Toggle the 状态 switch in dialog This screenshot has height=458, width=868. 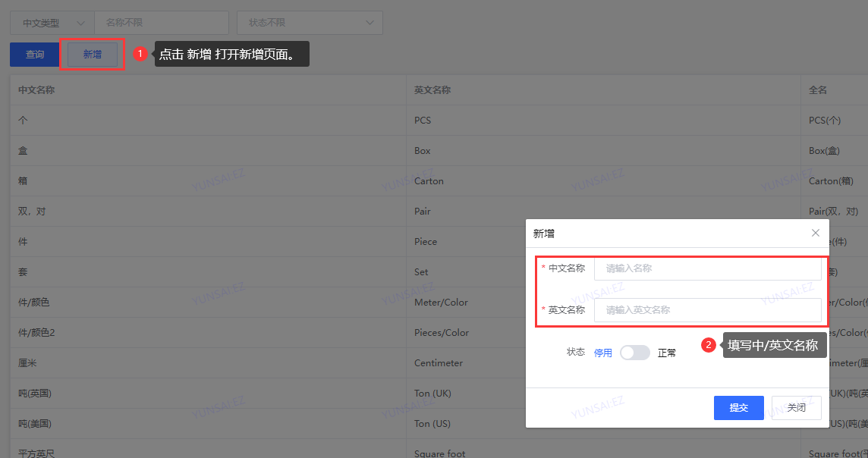pos(634,353)
